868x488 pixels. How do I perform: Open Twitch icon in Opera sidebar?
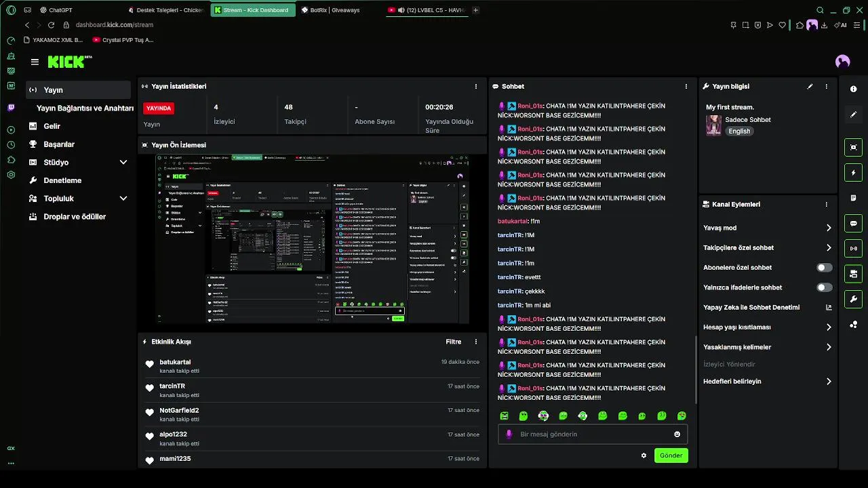(x=11, y=108)
